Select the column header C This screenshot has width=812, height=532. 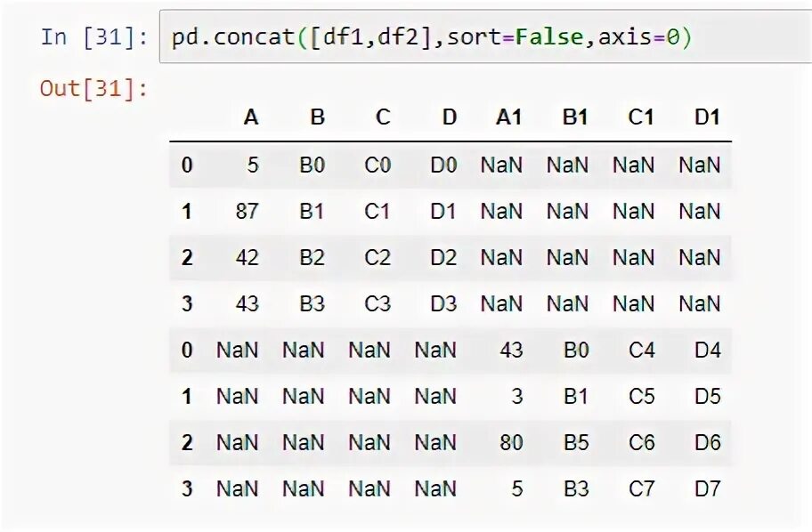coord(383,117)
